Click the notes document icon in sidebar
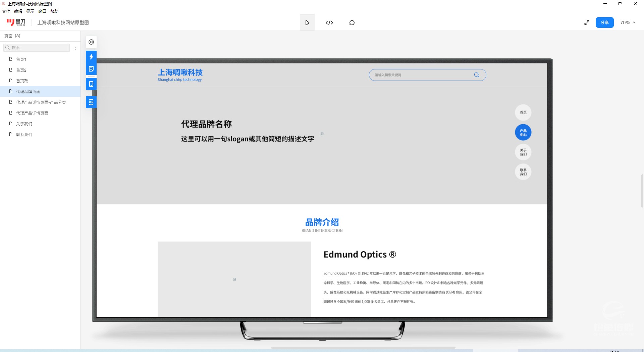Image resolution: width=644 pixels, height=352 pixels. tap(91, 69)
